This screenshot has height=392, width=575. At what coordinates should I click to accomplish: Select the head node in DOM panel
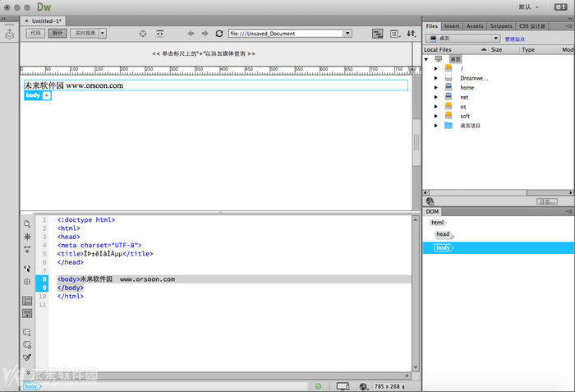(444, 234)
